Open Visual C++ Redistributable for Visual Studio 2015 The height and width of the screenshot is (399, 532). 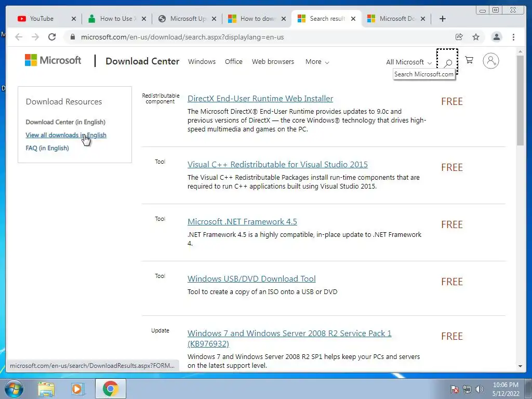pyautogui.click(x=277, y=165)
